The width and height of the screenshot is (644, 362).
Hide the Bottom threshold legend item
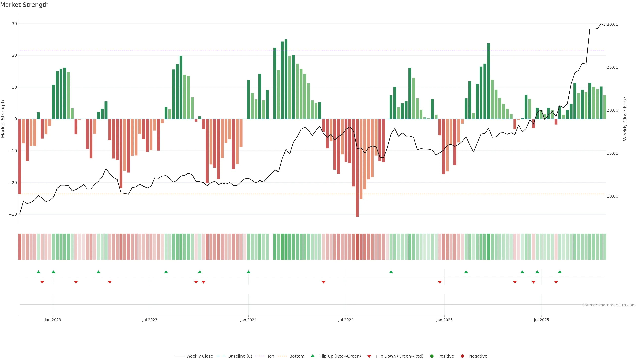[x=297, y=356]
